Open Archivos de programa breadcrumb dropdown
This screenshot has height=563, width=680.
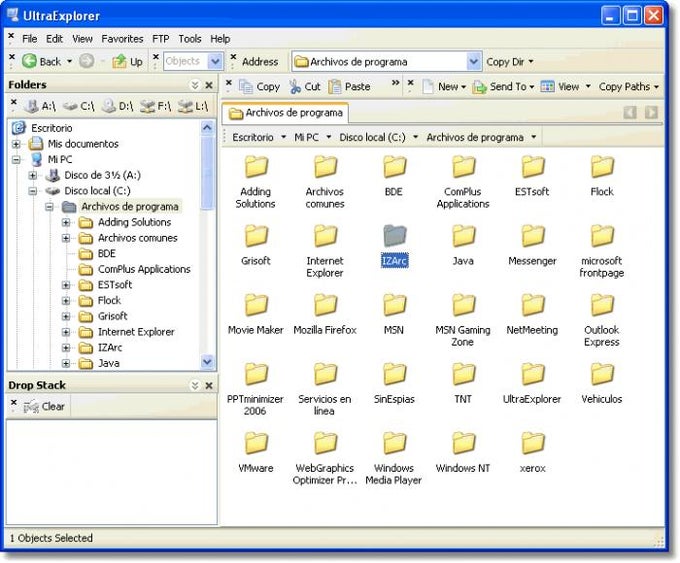click(534, 137)
